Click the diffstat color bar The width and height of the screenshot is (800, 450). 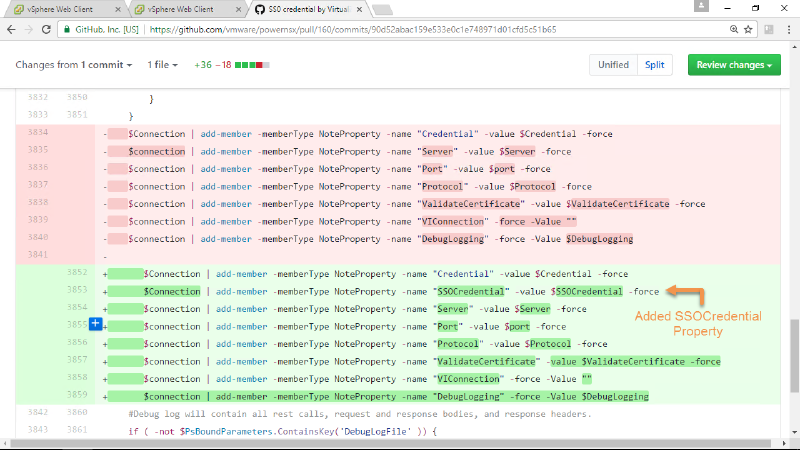click(252, 65)
